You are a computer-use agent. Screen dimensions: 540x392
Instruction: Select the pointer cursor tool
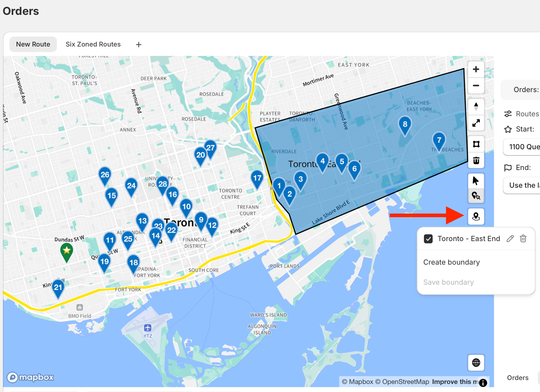[476, 181]
